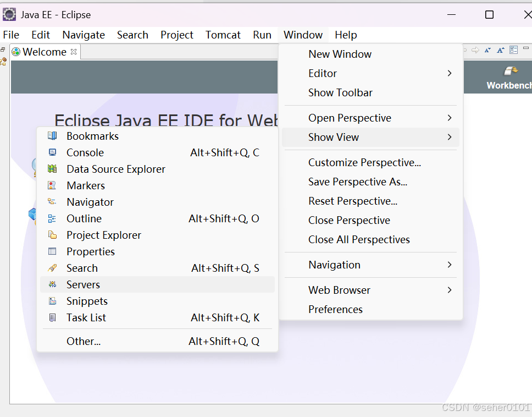Go to Workbench via curved arrow icon
The width and height of the screenshot is (532, 417).
coord(511,70)
